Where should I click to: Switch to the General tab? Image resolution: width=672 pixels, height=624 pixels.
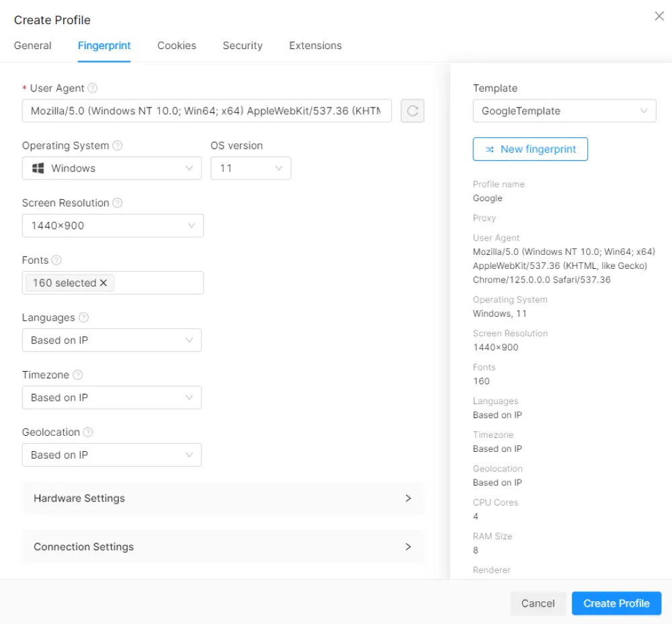(32, 46)
